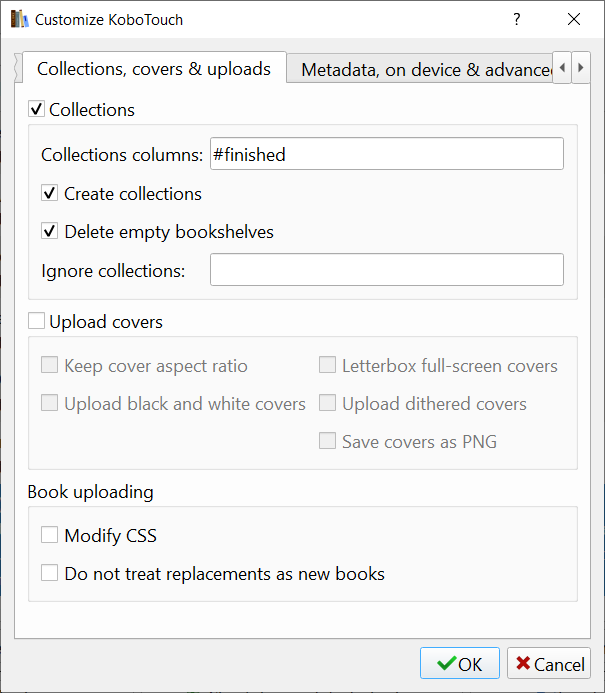Open the Collections, covers & uploads tab
Screen dimensions: 605x693
pyautogui.click(x=154, y=69)
